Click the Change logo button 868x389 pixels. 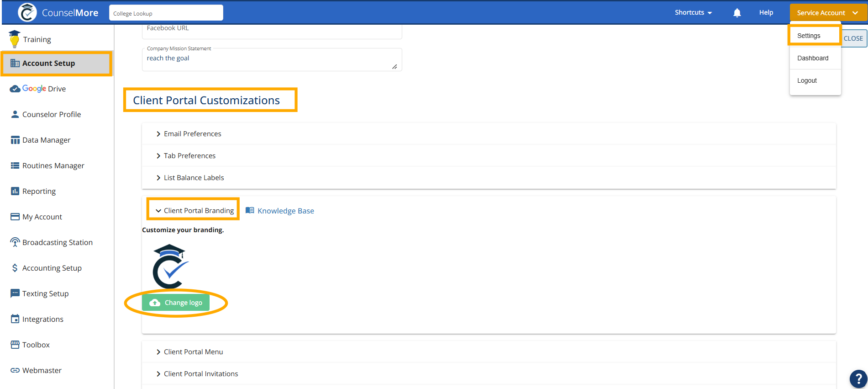tap(176, 303)
